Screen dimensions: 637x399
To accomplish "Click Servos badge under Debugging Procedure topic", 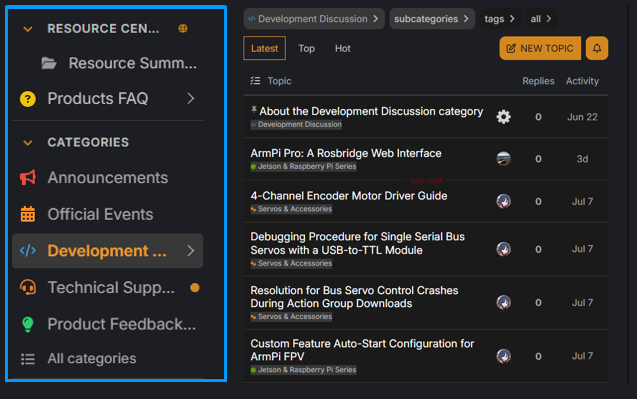I will (x=291, y=263).
